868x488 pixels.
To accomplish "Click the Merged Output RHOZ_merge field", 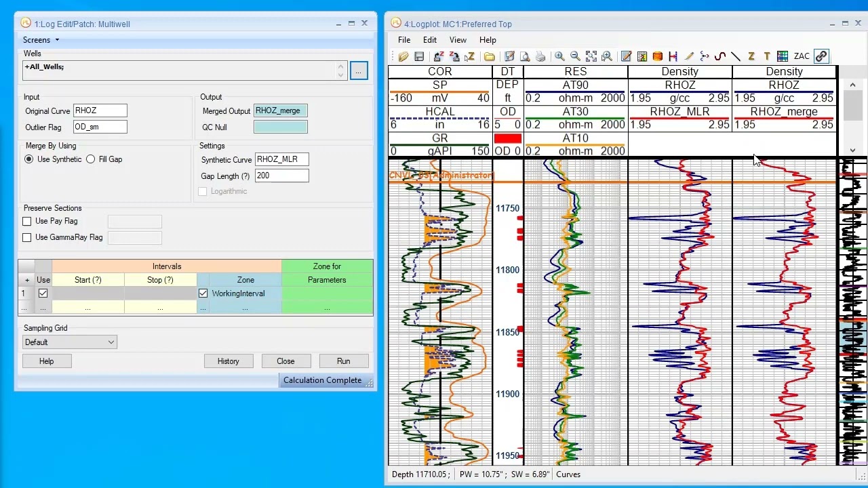I will tap(281, 110).
